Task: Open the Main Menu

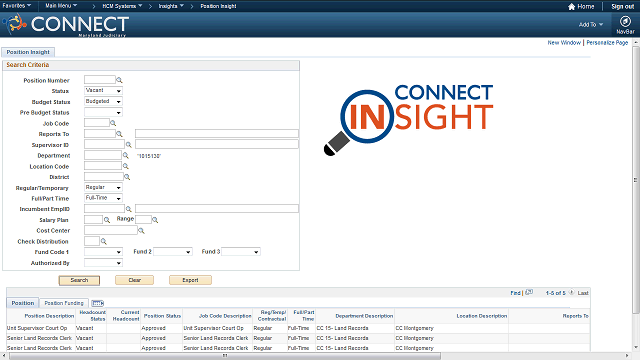Action: 61,6
